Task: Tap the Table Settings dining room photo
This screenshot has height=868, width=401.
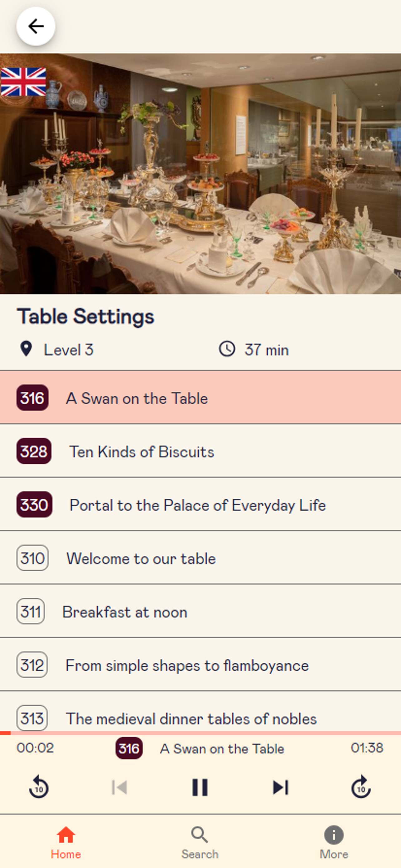Action: point(200,173)
